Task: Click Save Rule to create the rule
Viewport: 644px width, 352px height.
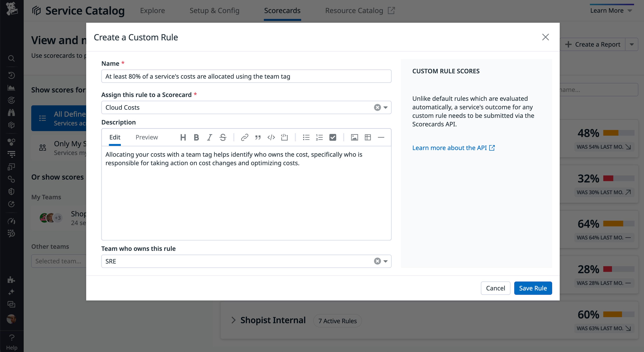Action: tap(533, 288)
